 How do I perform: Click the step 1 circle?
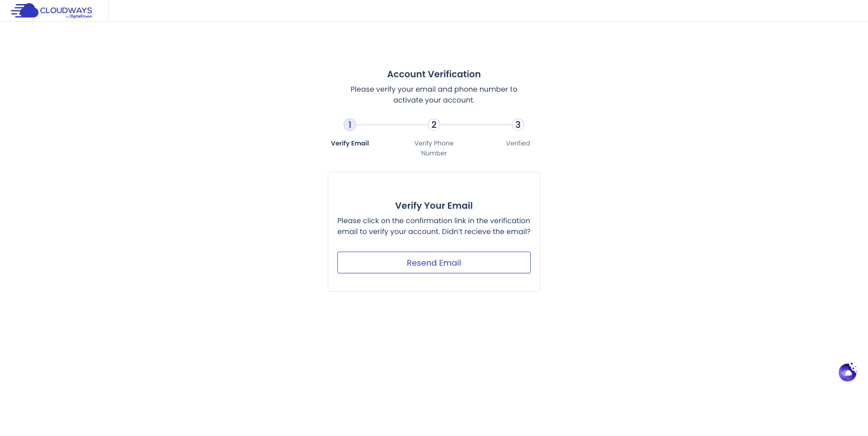click(350, 125)
